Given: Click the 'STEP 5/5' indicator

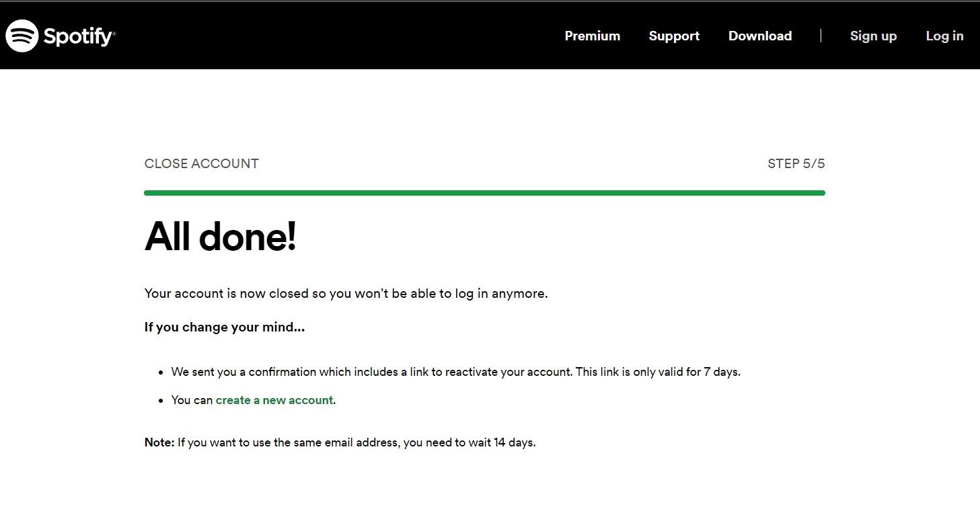Looking at the screenshot, I should 796,163.
